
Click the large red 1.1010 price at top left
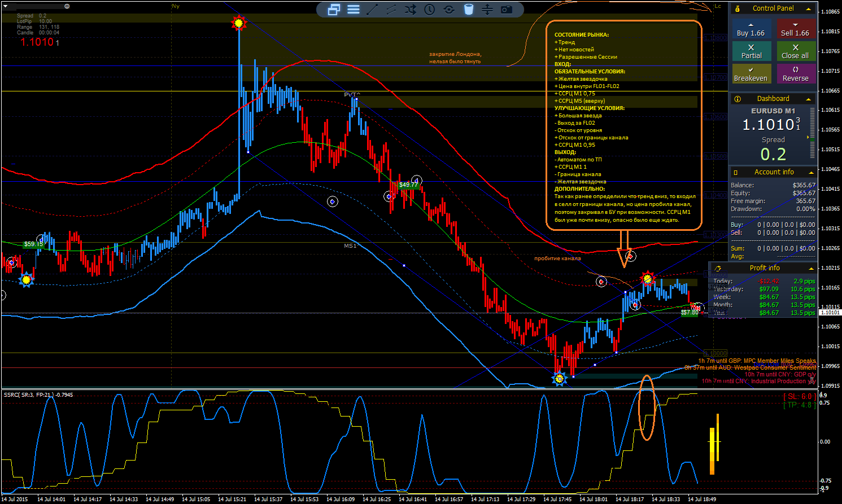[37, 42]
